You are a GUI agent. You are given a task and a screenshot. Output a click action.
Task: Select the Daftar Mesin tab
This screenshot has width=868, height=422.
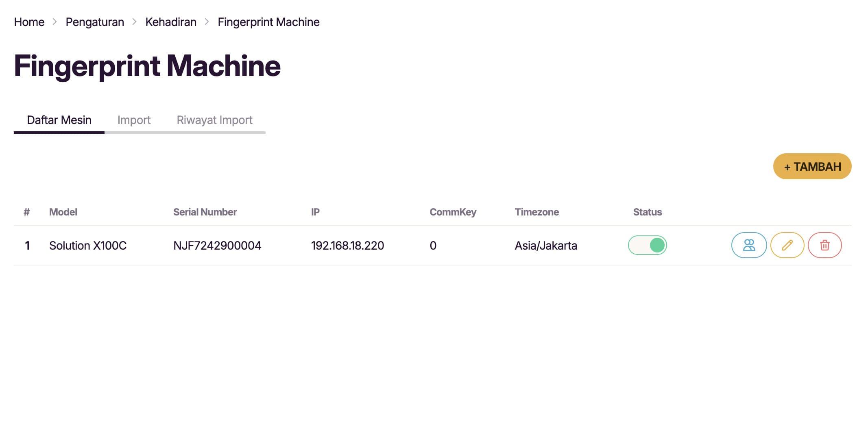tap(59, 120)
